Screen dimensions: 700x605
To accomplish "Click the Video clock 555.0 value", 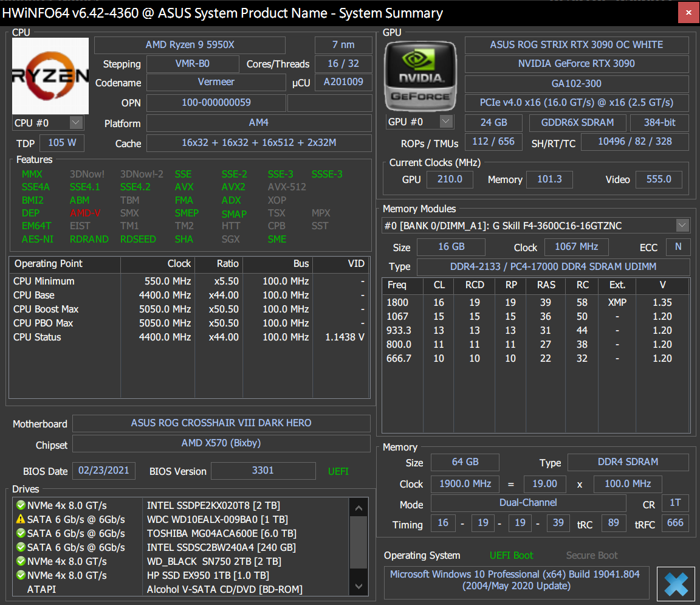I will 659,179.
